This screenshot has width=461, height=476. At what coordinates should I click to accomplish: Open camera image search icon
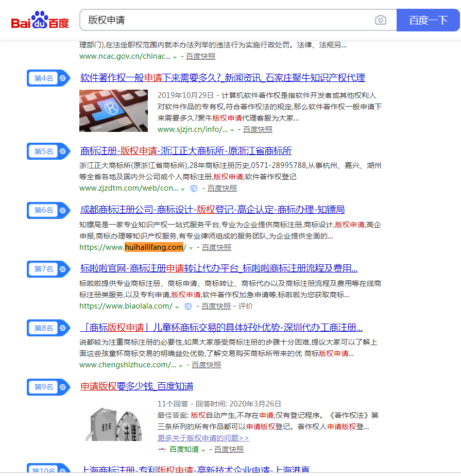[380, 20]
